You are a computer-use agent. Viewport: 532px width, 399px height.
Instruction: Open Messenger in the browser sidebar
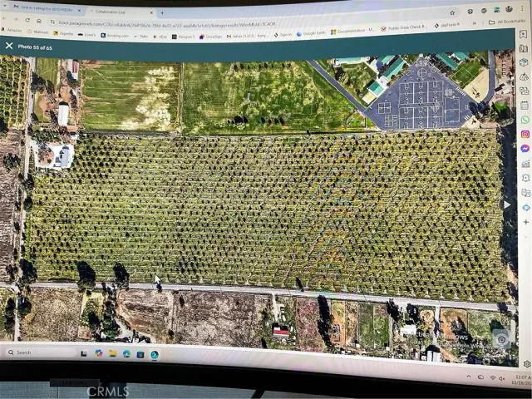tap(525, 148)
